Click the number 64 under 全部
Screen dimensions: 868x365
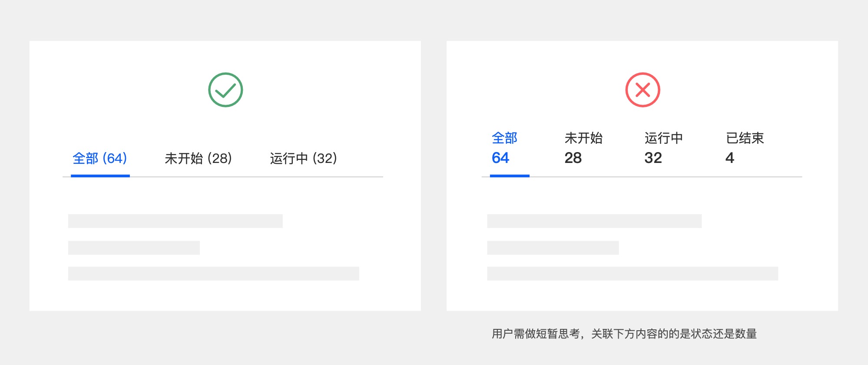[x=501, y=158]
